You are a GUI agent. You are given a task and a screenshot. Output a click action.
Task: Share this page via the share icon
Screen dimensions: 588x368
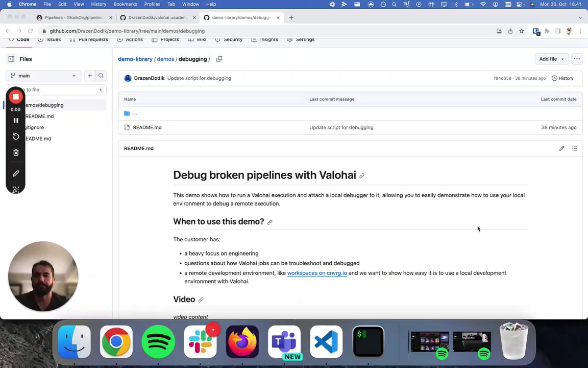tap(510, 31)
